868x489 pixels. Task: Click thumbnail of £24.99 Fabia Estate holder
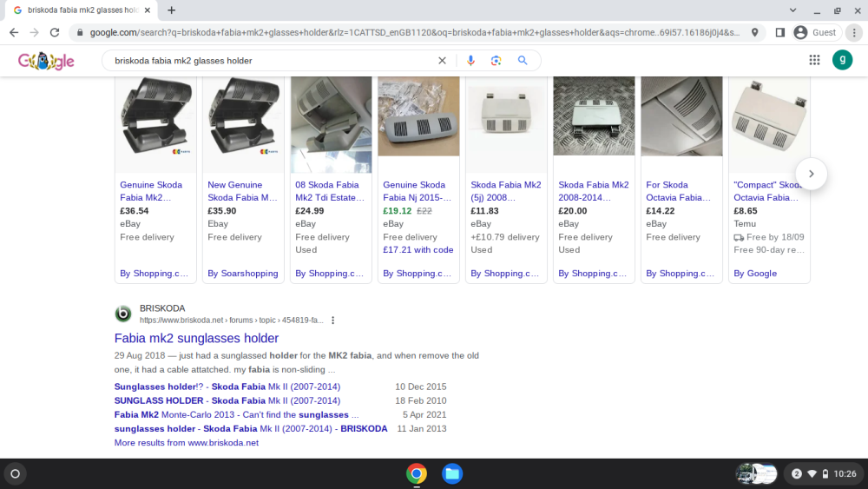coord(331,125)
